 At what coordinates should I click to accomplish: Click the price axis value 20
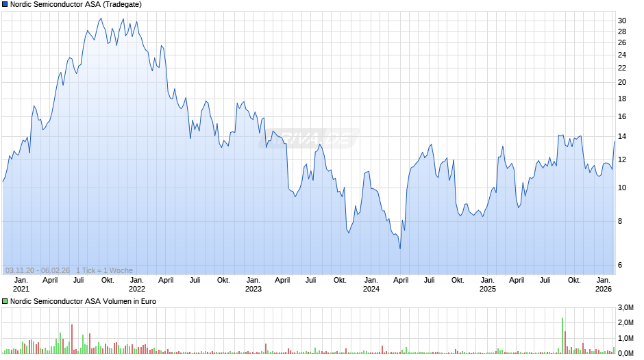click(622, 83)
